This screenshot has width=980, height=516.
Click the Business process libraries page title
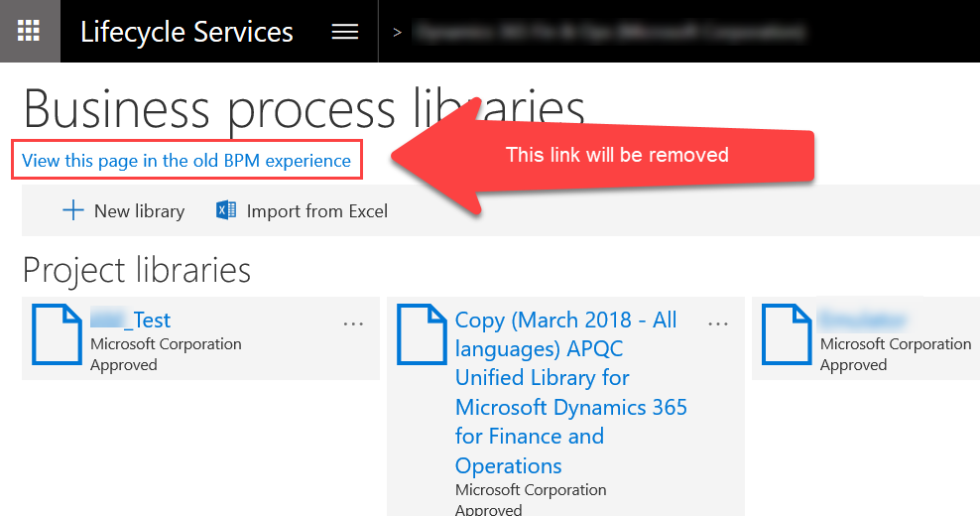pyautogui.click(x=304, y=109)
